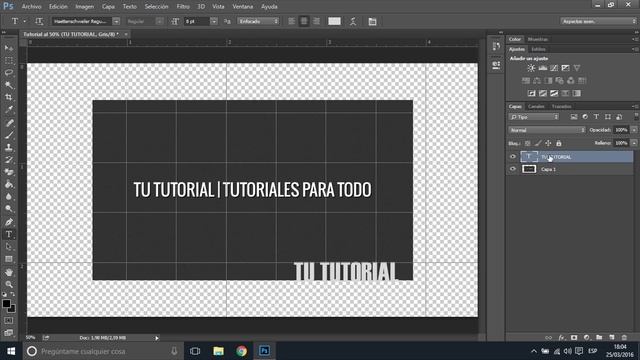Viewport: 640px width, 360px height.
Task: Select the Hand tool
Action: coord(9,272)
